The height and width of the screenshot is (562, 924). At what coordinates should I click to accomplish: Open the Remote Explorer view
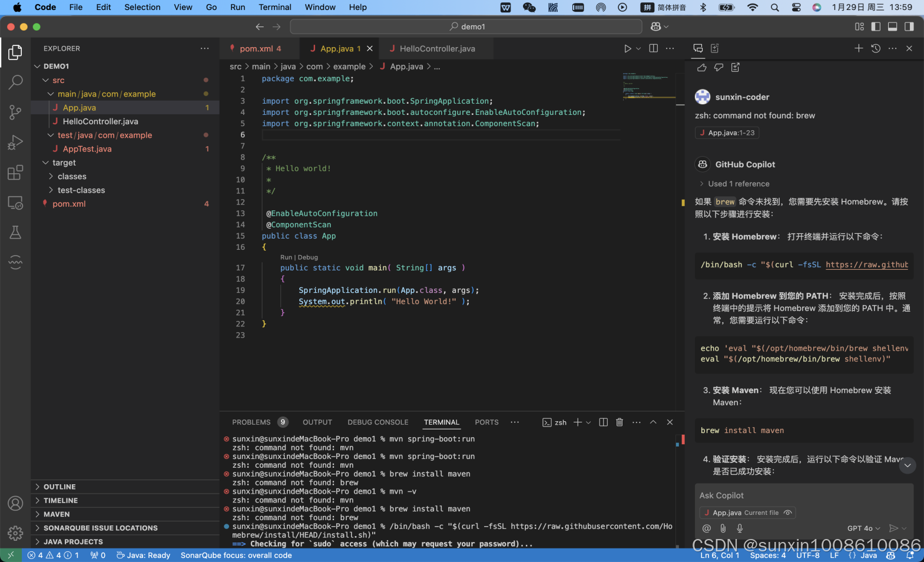click(x=15, y=203)
